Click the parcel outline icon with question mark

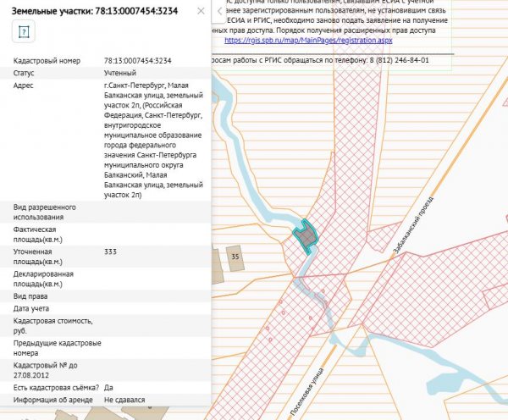tap(24, 33)
